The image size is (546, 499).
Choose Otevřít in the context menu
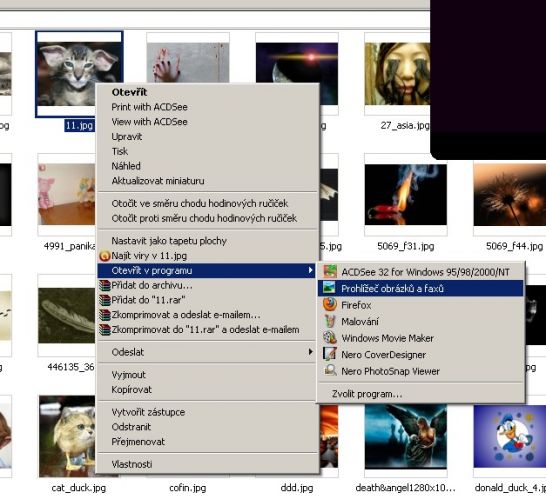click(x=129, y=92)
